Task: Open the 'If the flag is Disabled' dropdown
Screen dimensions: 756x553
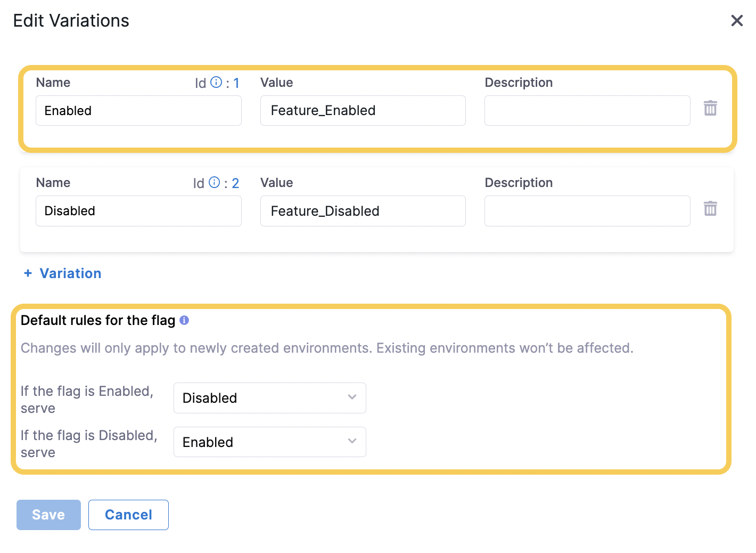Action: (269, 442)
